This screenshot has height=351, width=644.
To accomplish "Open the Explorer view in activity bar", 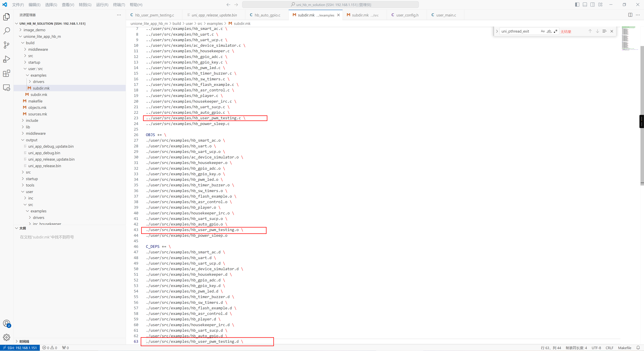I will click(7, 17).
